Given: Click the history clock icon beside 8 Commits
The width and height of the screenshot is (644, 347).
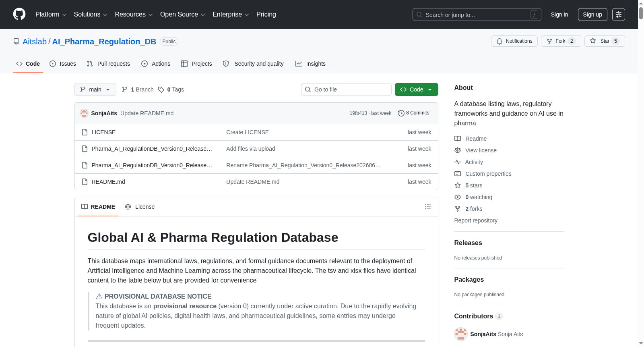Looking at the screenshot, I should coord(401,113).
